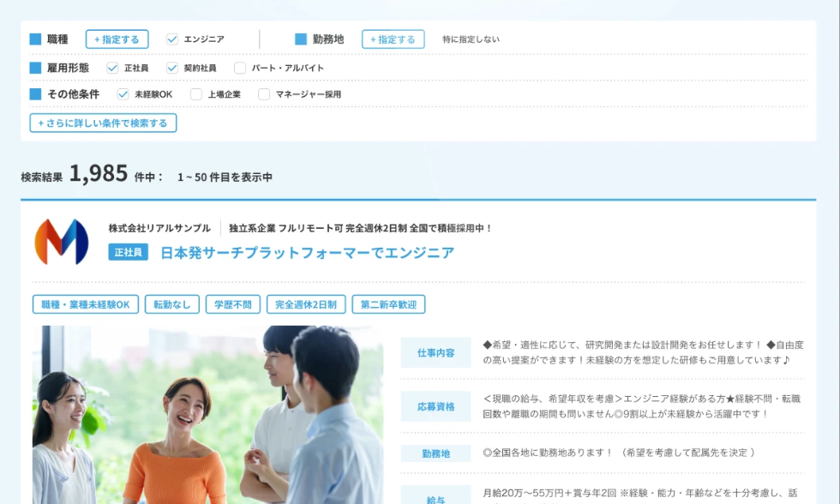Check the 上場企業 checkbox
This screenshot has height=504, width=840.
(x=196, y=94)
